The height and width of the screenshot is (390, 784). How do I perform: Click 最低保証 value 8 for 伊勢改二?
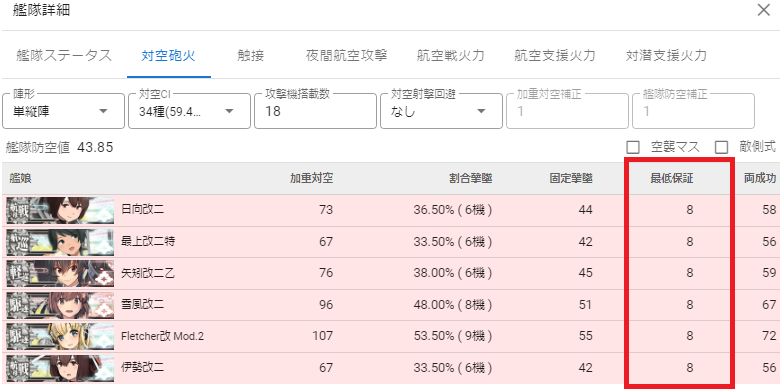pos(690,368)
